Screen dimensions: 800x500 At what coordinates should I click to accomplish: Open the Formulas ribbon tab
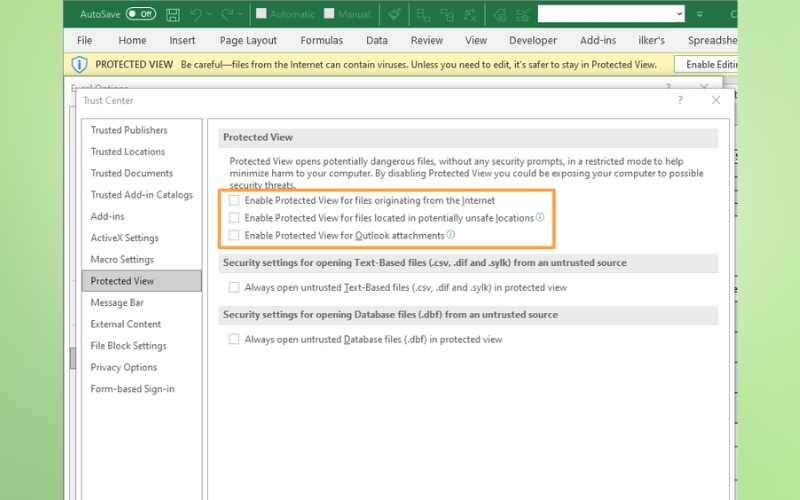click(x=321, y=41)
